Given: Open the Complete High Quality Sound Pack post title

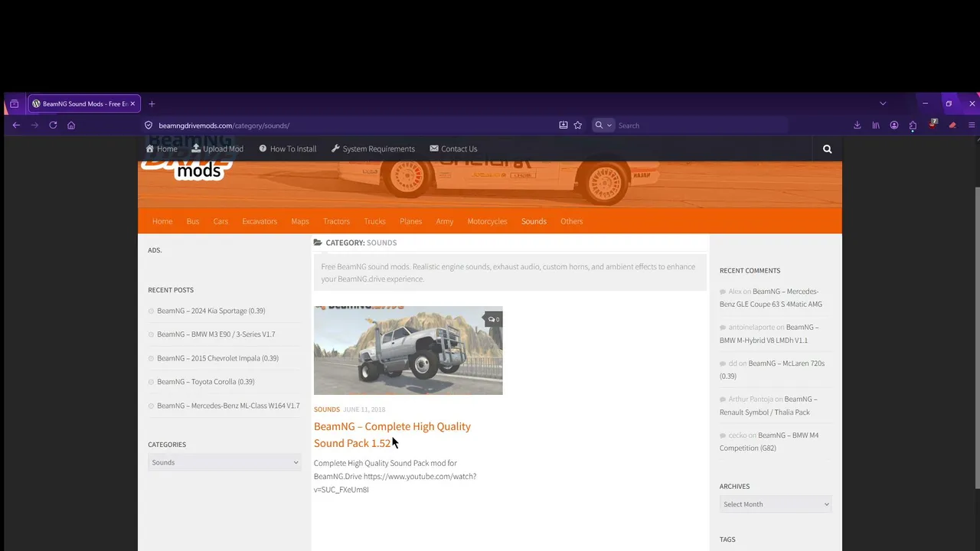Looking at the screenshot, I should tap(392, 435).
